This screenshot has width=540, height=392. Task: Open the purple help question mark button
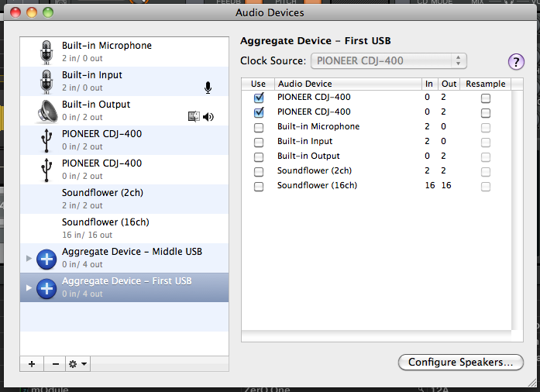[516, 62]
